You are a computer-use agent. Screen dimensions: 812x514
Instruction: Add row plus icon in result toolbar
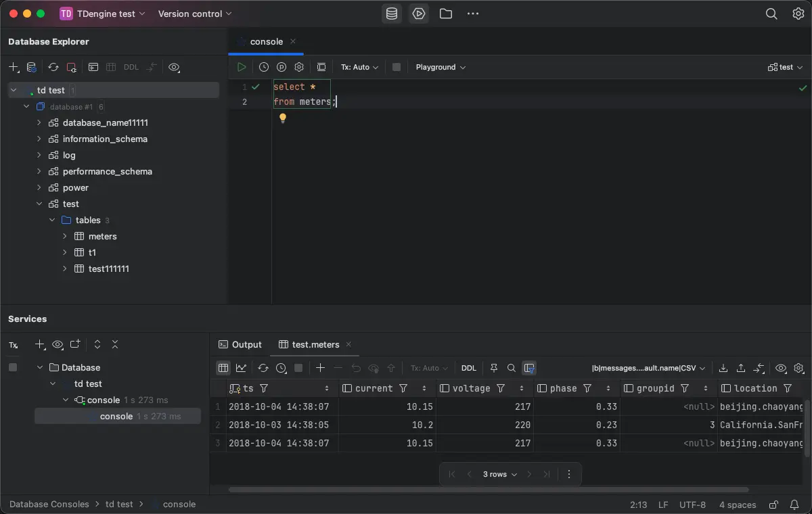point(321,368)
